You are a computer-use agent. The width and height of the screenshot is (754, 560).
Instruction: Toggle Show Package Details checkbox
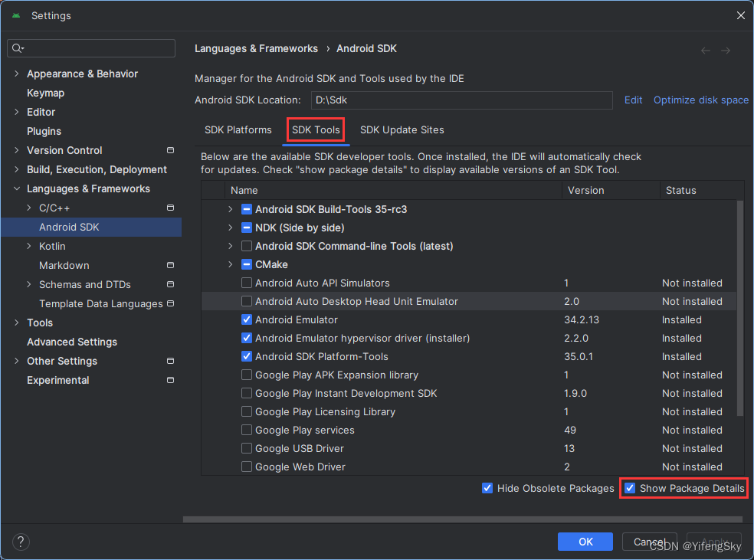click(630, 489)
